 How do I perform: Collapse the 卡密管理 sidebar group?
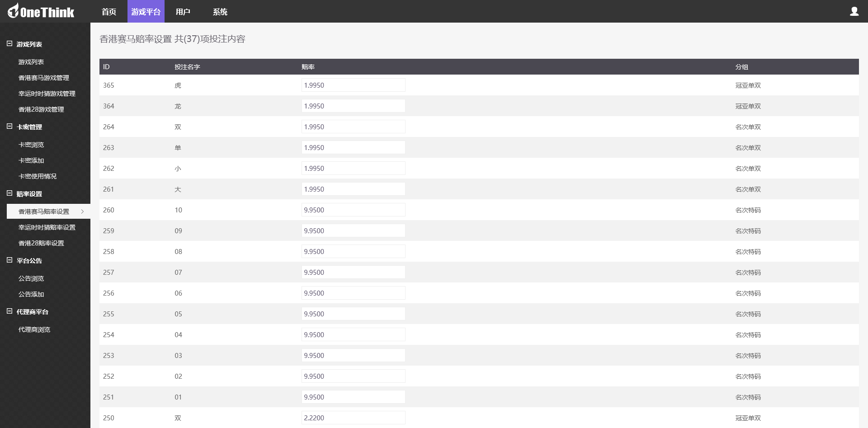pos(9,127)
